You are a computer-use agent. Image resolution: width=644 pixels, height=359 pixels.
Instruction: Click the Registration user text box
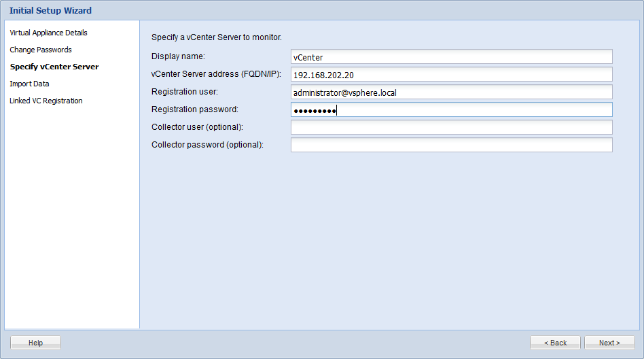451,92
